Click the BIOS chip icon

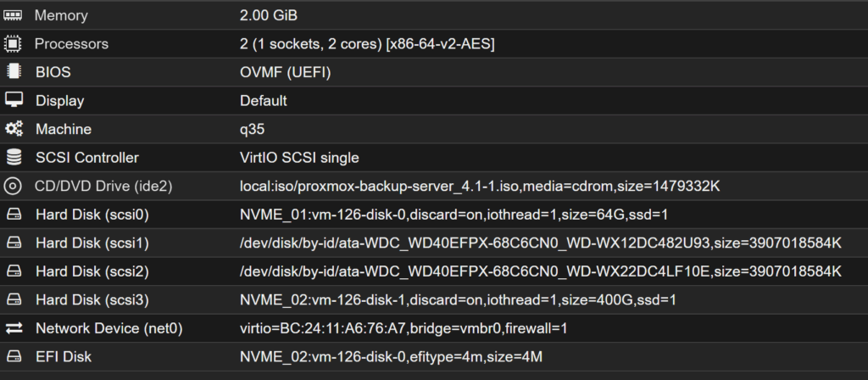13,72
